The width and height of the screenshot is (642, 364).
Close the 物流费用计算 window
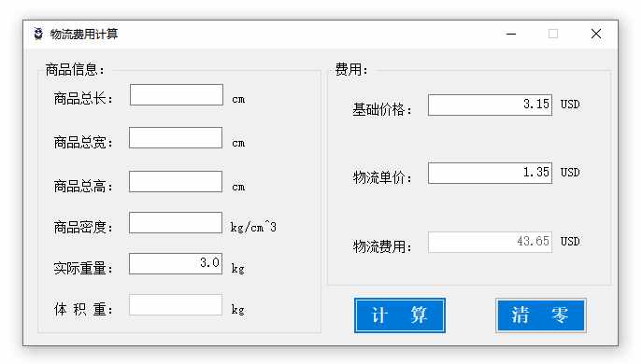click(596, 34)
